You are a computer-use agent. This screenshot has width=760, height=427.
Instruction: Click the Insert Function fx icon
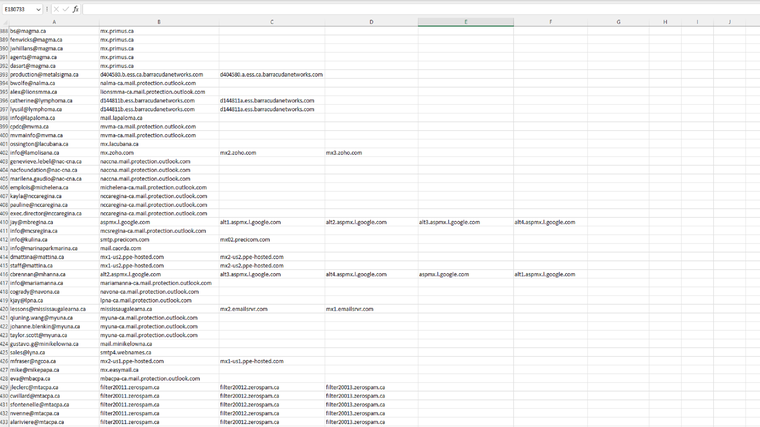(x=76, y=9)
